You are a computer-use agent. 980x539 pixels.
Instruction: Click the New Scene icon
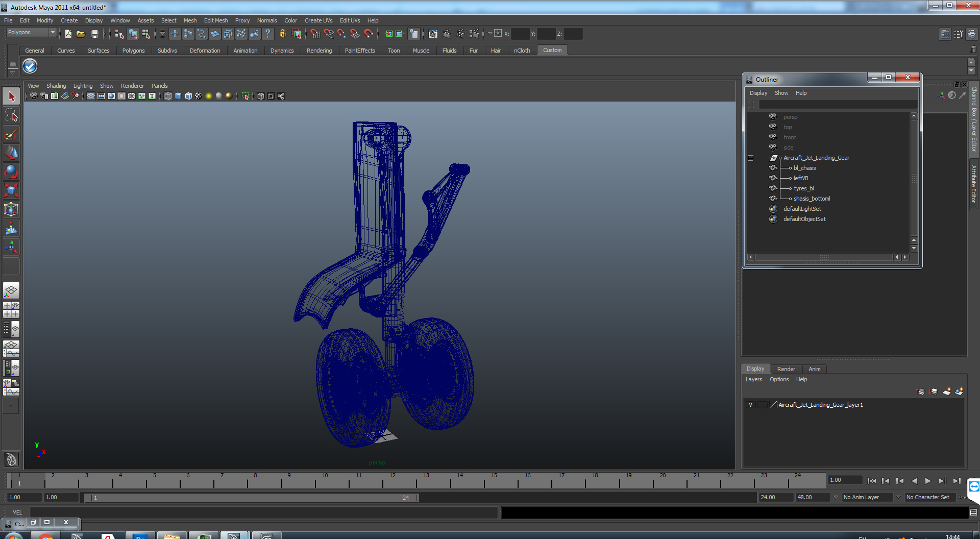(68, 34)
